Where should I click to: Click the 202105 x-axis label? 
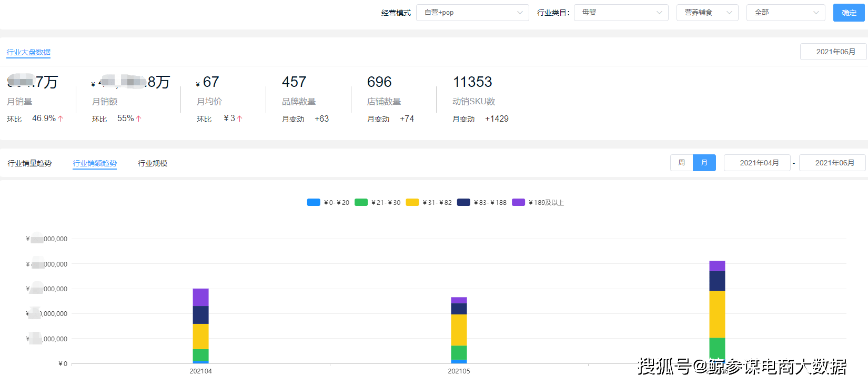click(459, 371)
